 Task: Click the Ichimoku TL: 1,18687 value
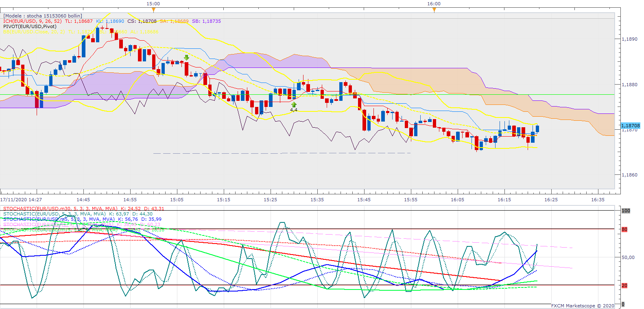pos(79,21)
